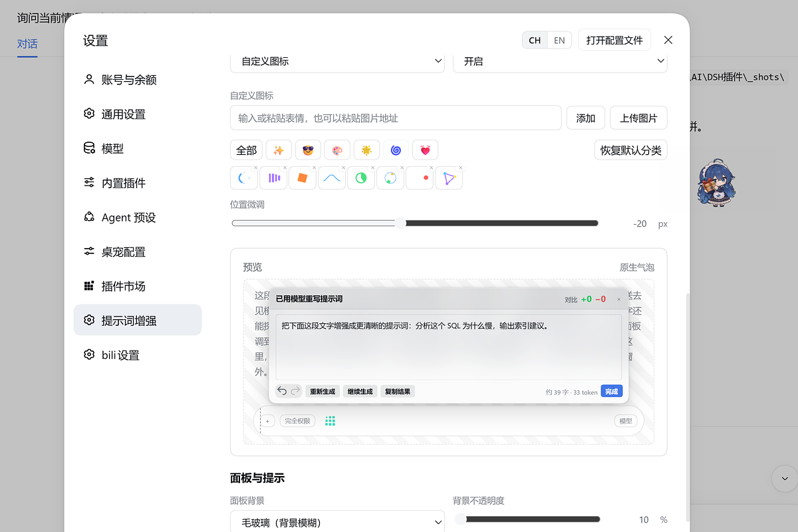798x532 pixels.
Task: Click the scroll-down chevron button behind dialog
Action: click(x=784, y=479)
